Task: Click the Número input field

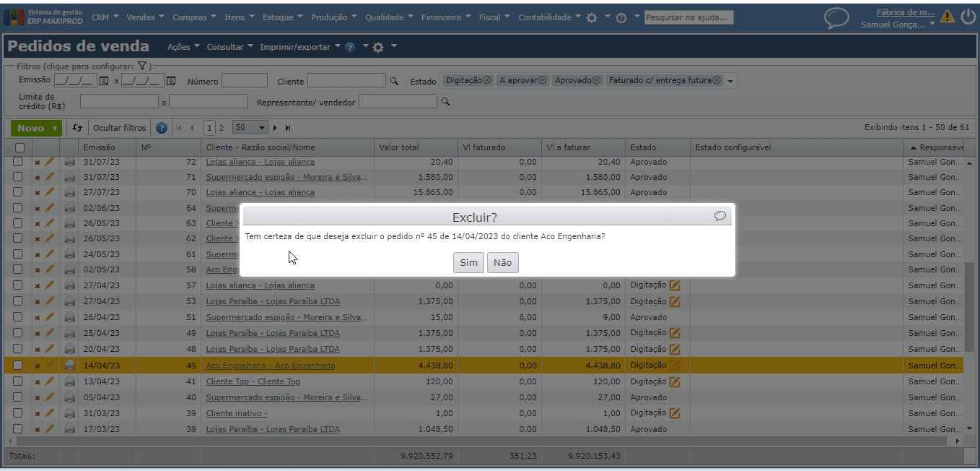Action: [245, 81]
